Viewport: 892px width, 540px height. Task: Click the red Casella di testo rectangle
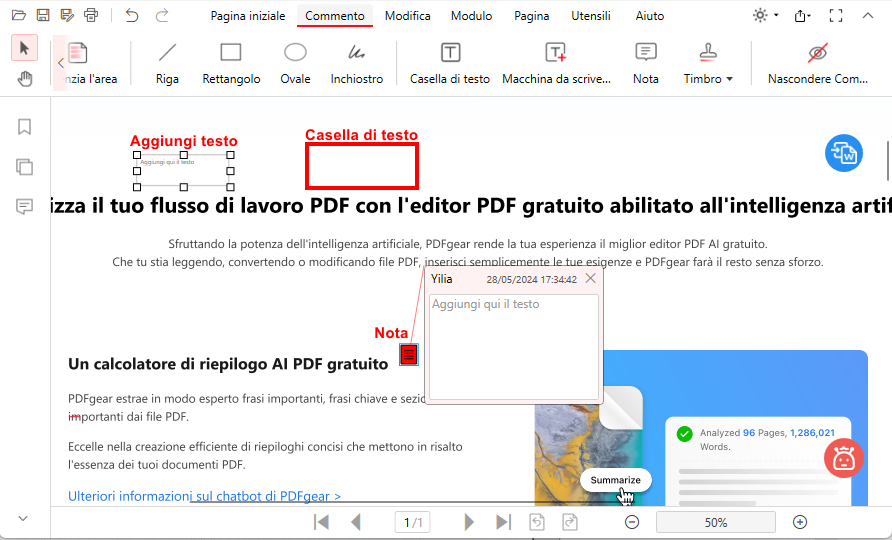coord(362,166)
